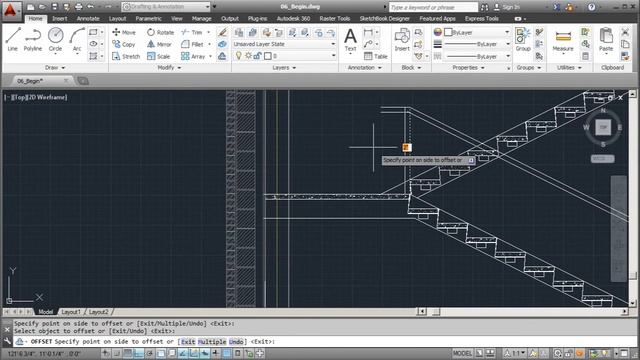Open the ByLayer lineweight drop-down
The height and width of the screenshot is (360, 640).
[477, 44]
